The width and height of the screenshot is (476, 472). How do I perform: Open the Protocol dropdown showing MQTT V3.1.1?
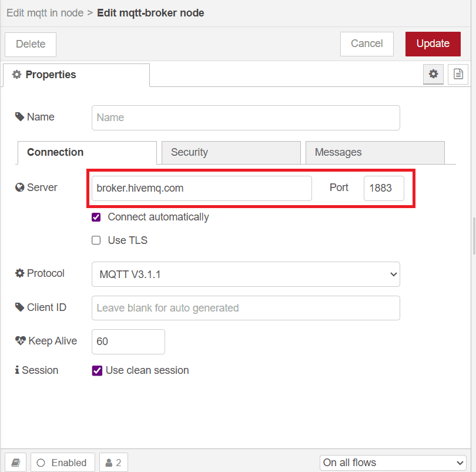[x=246, y=274]
